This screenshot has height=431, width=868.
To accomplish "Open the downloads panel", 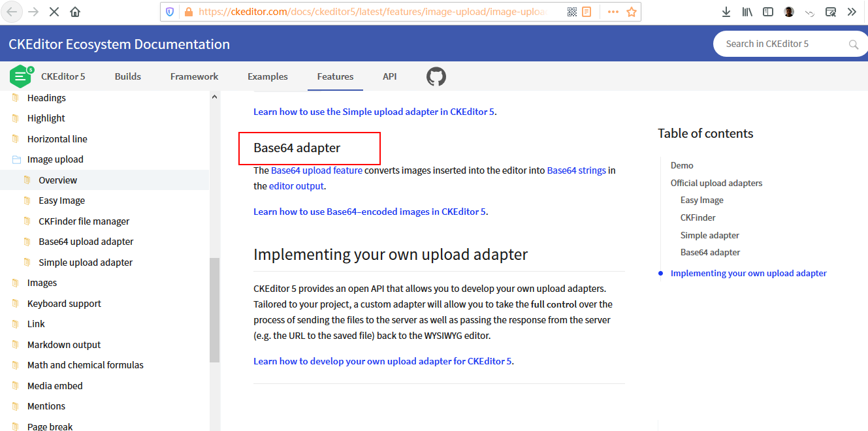I will (x=726, y=12).
